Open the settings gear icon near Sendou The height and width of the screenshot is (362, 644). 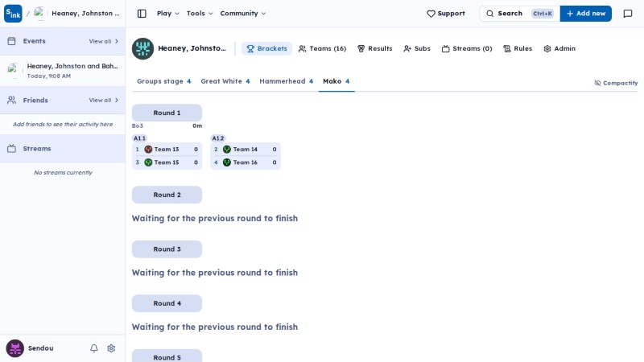(x=111, y=348)
